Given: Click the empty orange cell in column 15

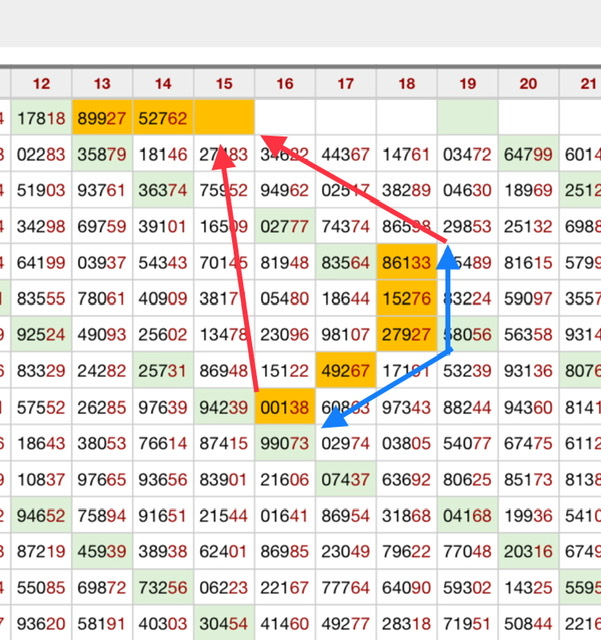Looking at the screenshot, I should tap(224, 118).
